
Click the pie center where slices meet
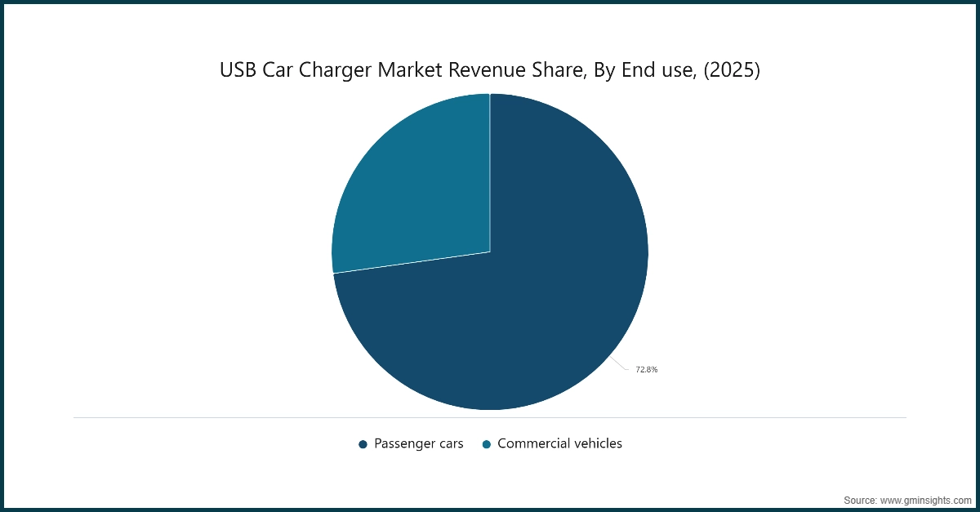pyautogui.click(x=490, y=252)
